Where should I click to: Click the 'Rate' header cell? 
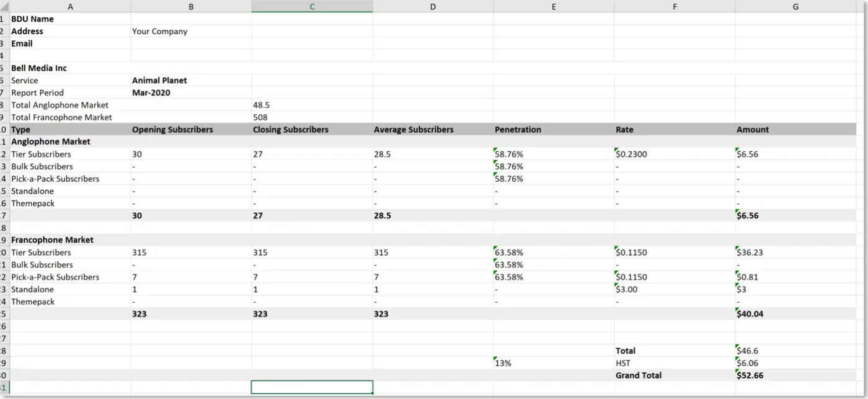[675, 130]
